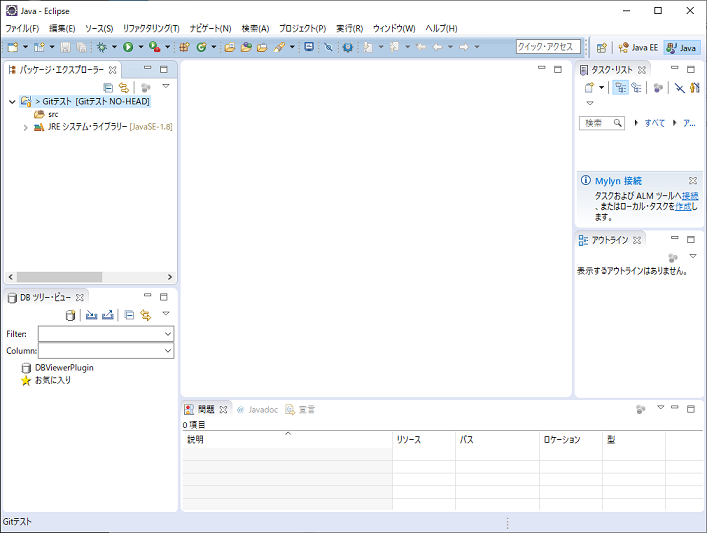The image size is (707, 533).
Task: Sort by リソース column header
Action: click(x=424, y=439)
